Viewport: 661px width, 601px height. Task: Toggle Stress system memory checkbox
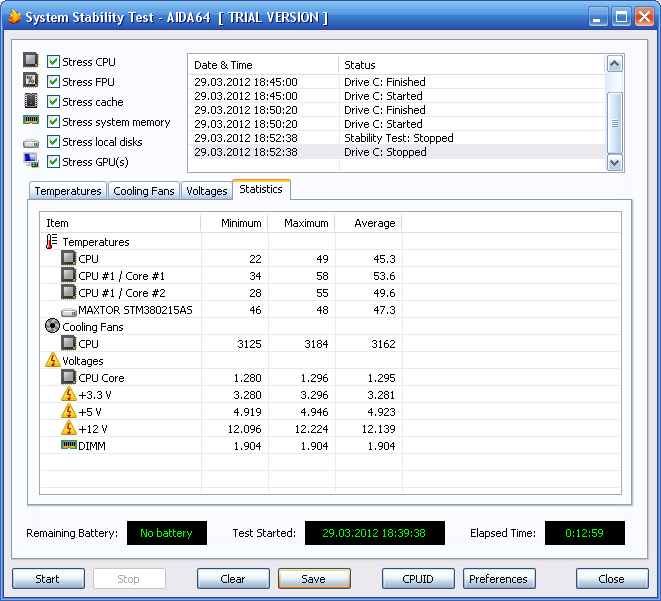coord(53,121)
